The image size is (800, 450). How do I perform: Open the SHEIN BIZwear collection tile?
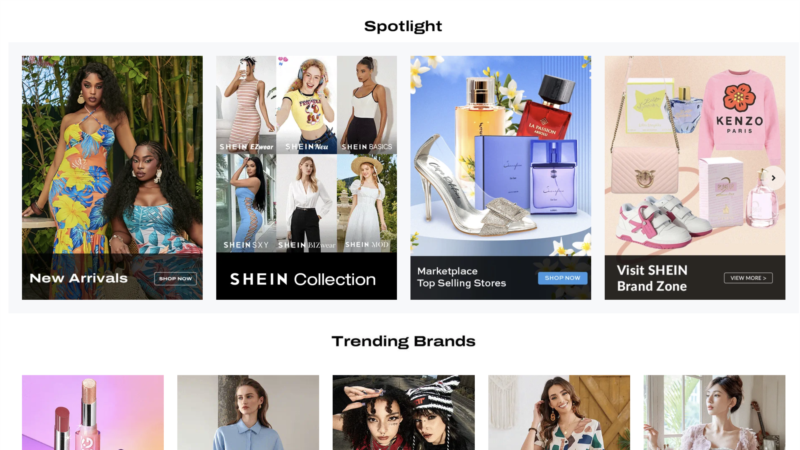click(306, 203)
